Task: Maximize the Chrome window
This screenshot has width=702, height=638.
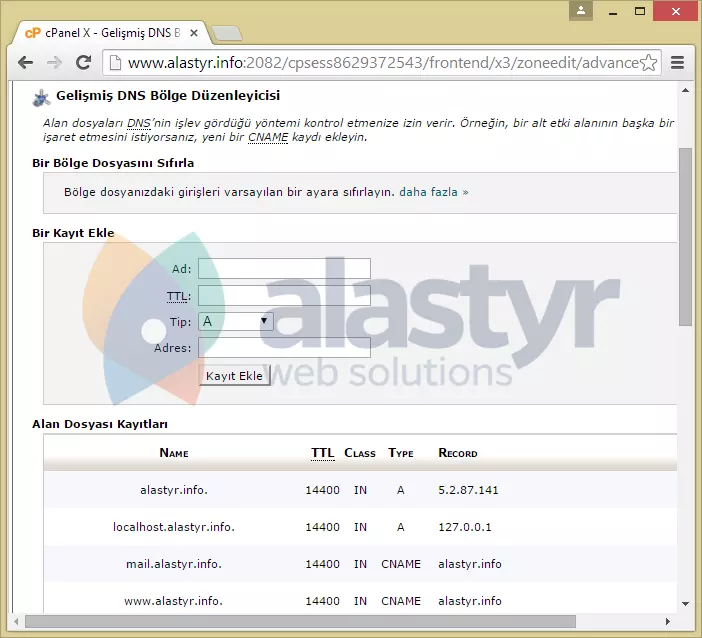Action: click(x=640, y=11)
